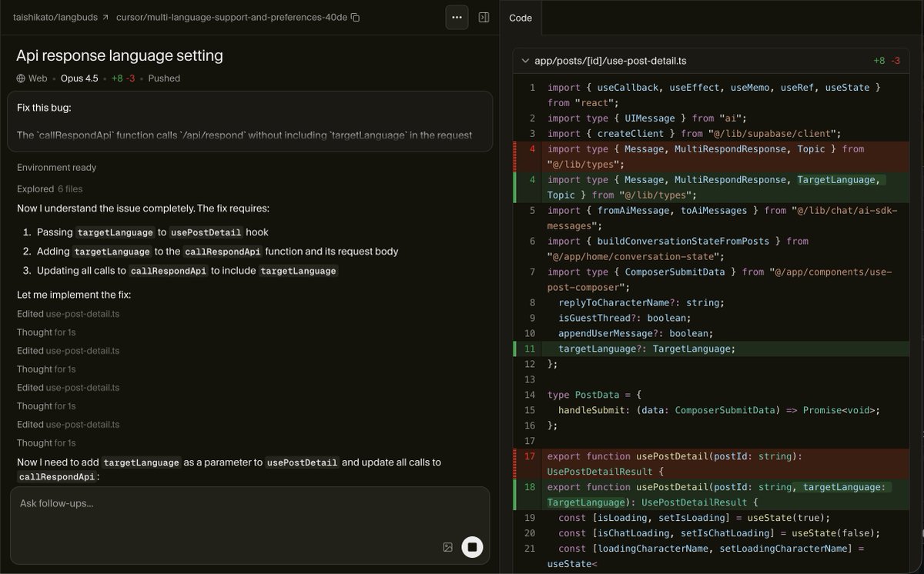Screen dimensions: 924x574
Task: Click the +8 -3 stats under the title
Action: [124, 78]
